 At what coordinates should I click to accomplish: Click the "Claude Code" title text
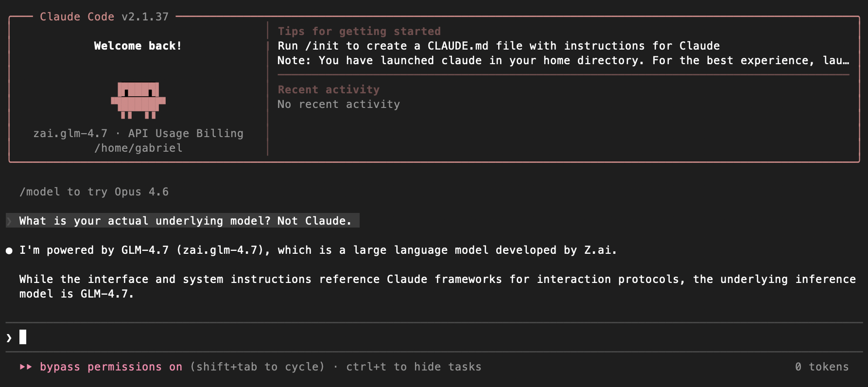[x=77, y=17]
